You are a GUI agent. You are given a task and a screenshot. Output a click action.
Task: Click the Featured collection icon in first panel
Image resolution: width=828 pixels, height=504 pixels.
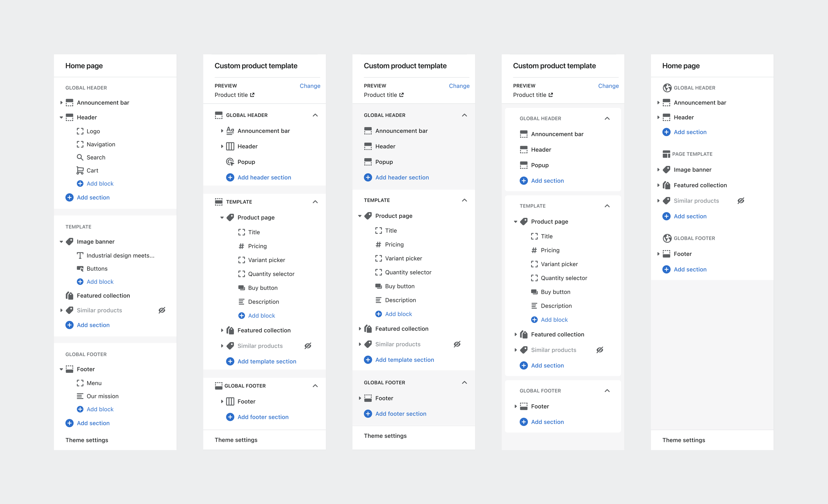click(x=70, y=295)
